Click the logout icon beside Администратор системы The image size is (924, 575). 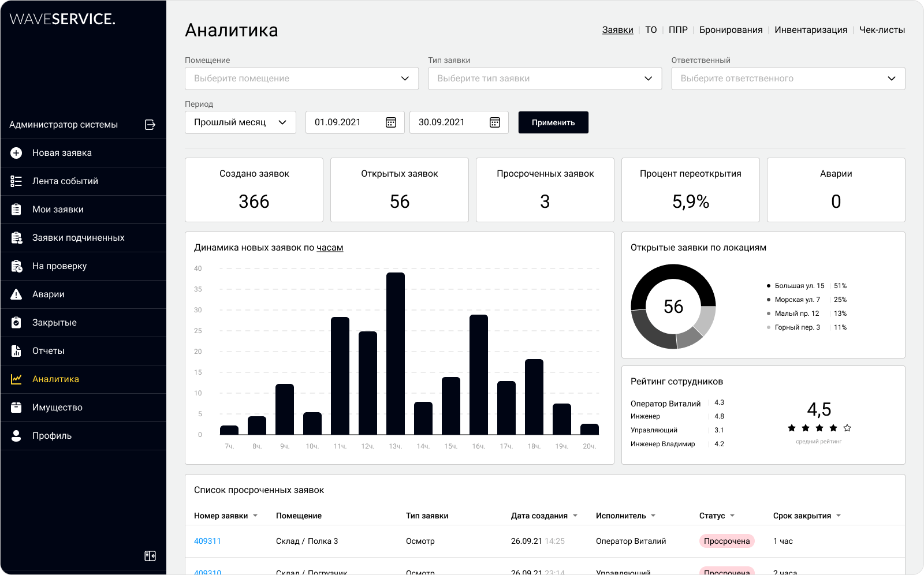click(x=150, y=125)
